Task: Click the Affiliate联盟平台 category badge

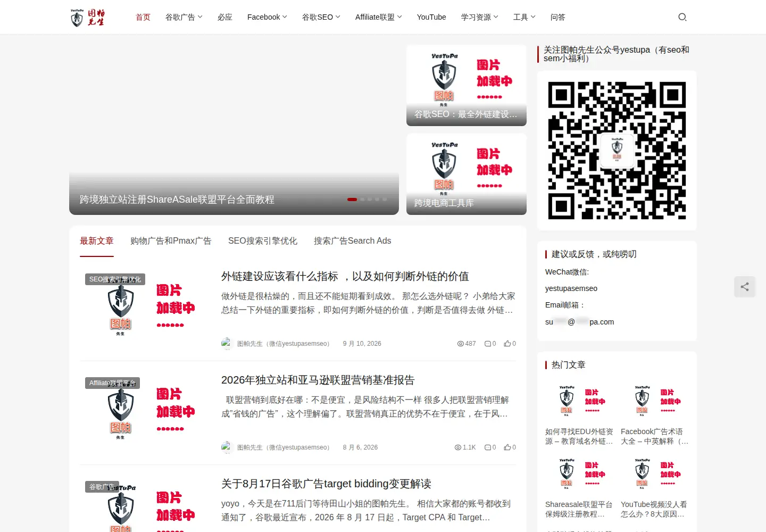Action: click(112, 383)
